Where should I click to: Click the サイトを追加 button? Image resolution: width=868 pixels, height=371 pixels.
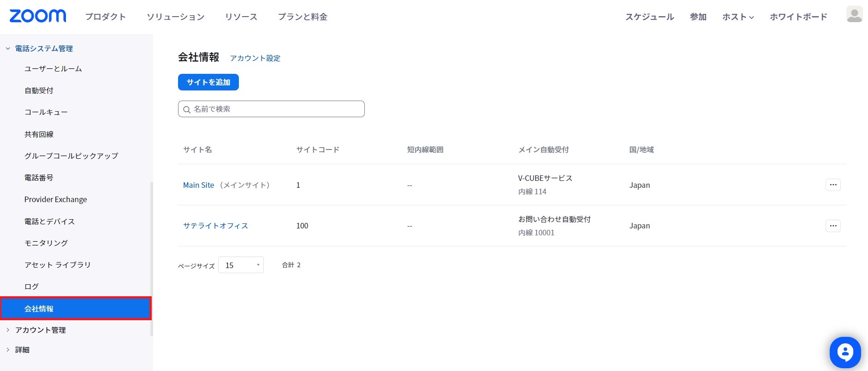[x=208, y=82]
